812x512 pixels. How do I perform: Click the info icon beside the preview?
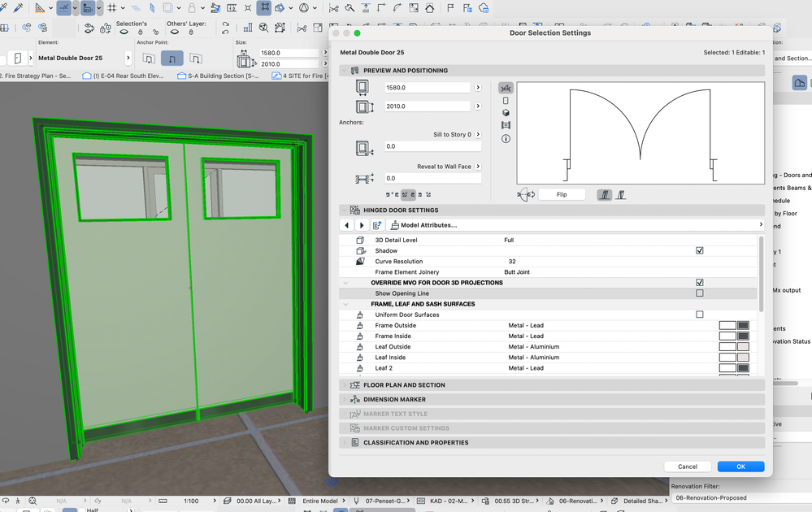(506, 139)
